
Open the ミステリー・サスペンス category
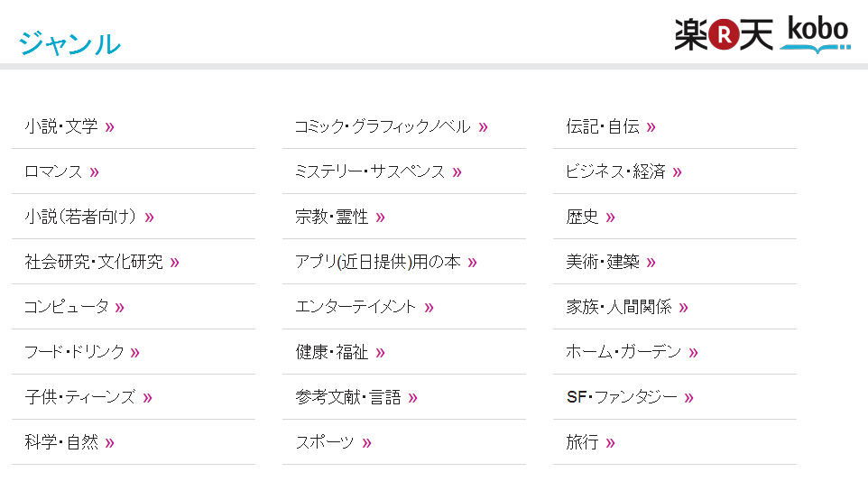(370, 171)
